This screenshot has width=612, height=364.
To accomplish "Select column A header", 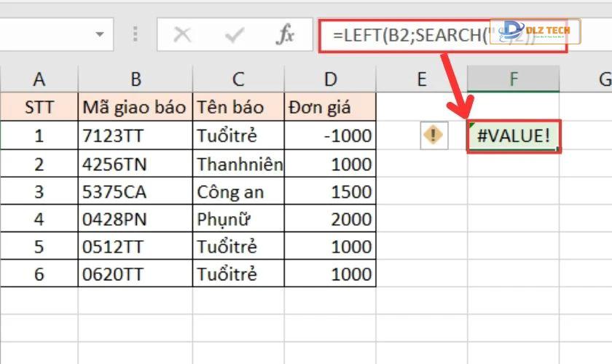I will [x=39, y=79].
